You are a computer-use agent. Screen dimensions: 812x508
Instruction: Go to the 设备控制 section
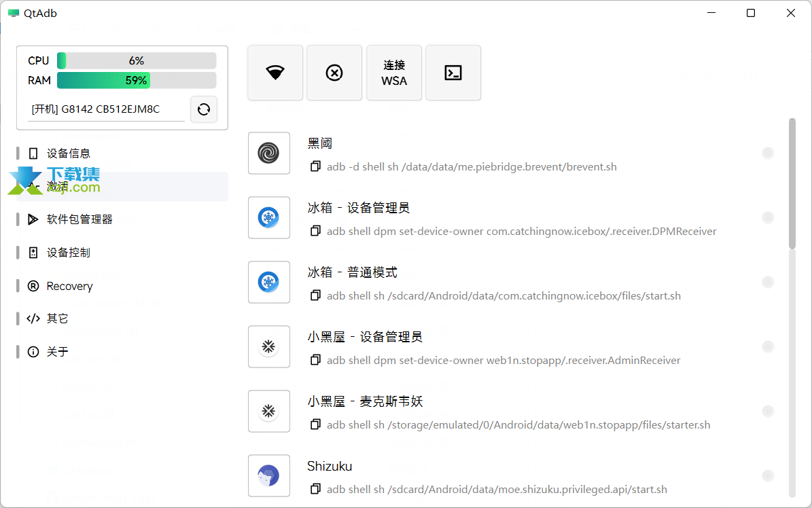point(122,253)
